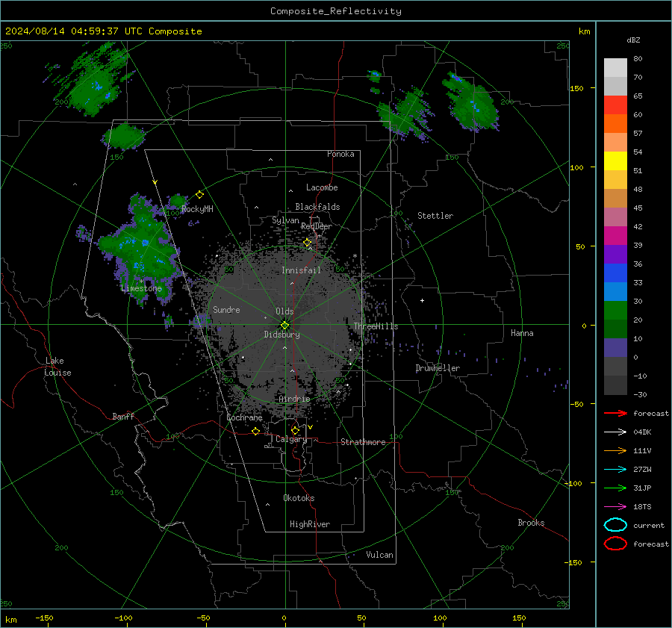The height and width of the screenshot is (628, 672).
Task: Click the yellow diamond marker beside RockyMH
Action: (x=199, y=195)
